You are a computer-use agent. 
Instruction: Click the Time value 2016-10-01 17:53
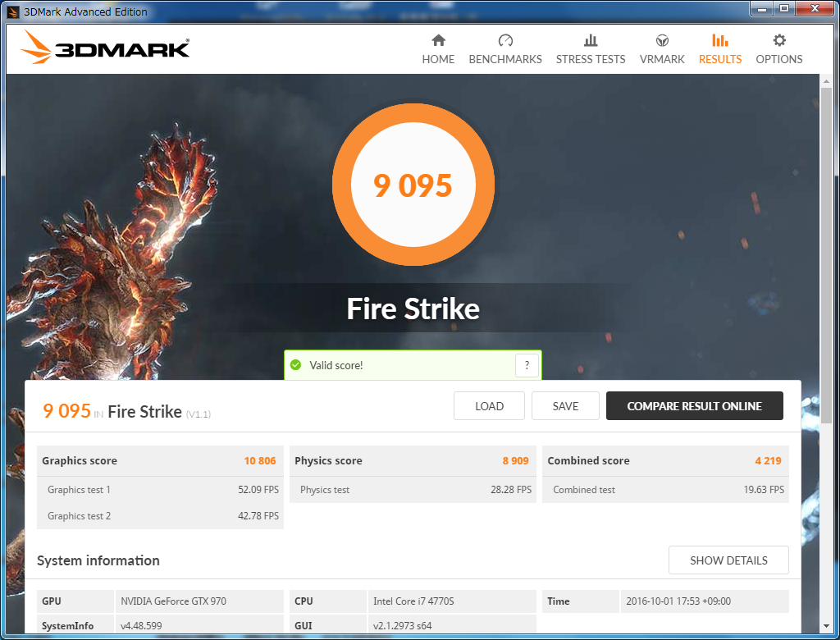click(678, 601)
